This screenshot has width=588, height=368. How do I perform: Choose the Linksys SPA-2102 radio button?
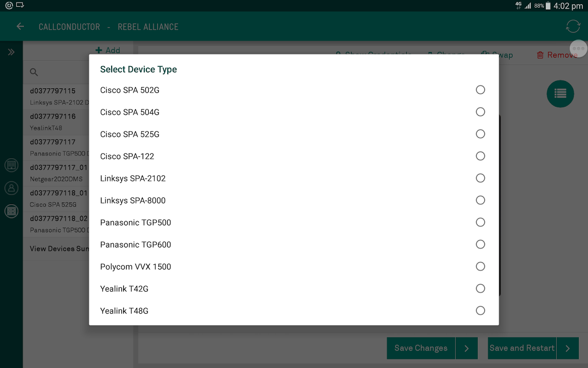pos(481,178)
